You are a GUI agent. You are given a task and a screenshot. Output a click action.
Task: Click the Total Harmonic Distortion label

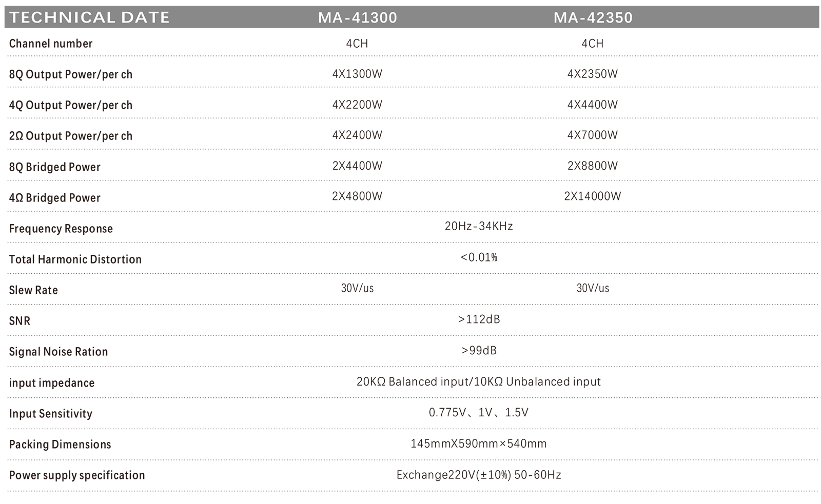click(75, 259)
